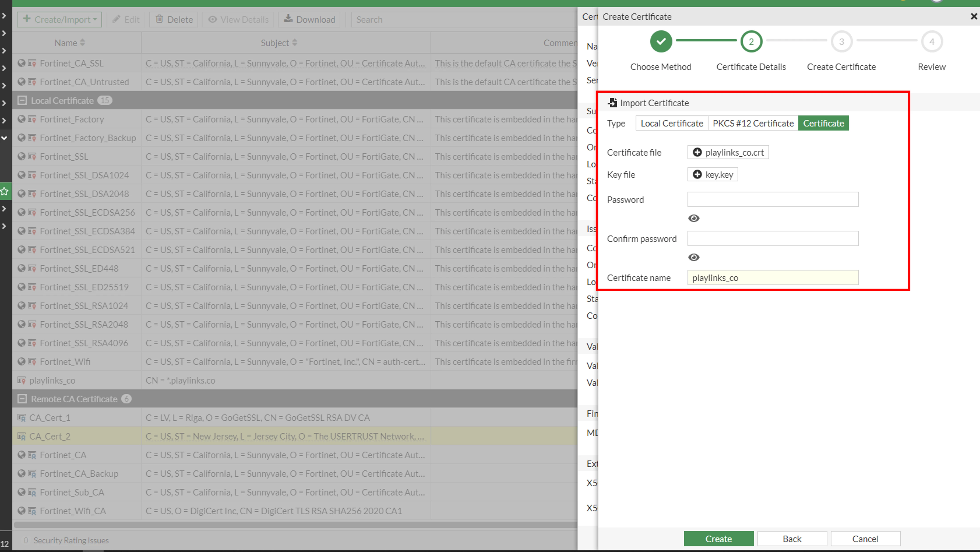Click the globe icon beside Fortinet_Wifi_CA

[x=21, y=511]
